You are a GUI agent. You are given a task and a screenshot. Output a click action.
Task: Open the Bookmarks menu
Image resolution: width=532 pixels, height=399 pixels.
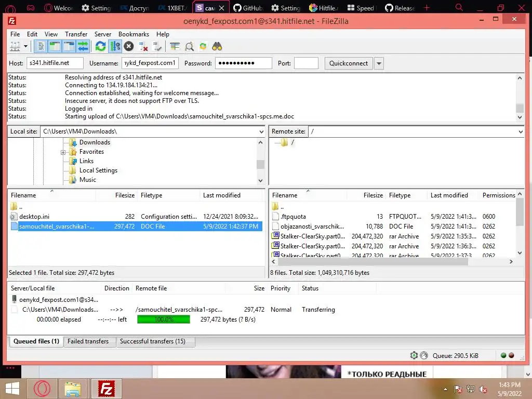coord(134,34)
